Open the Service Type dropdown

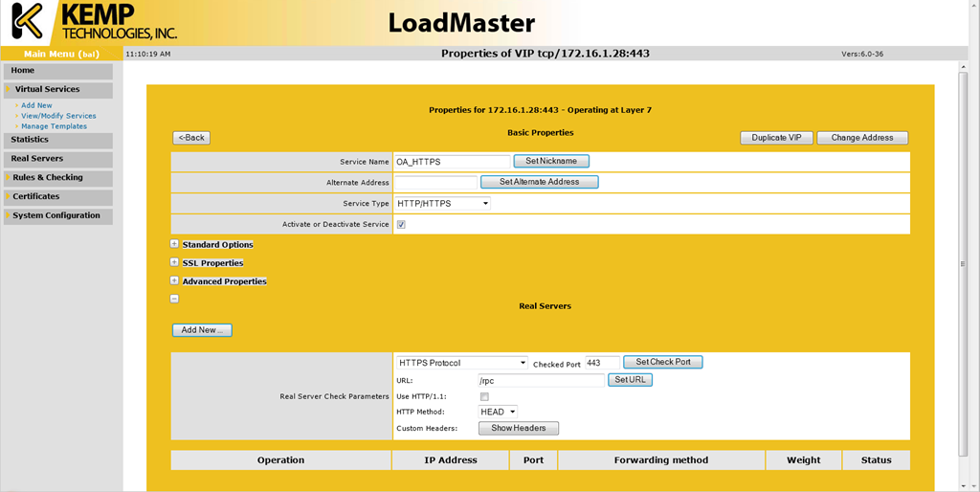tap(442, 203)
